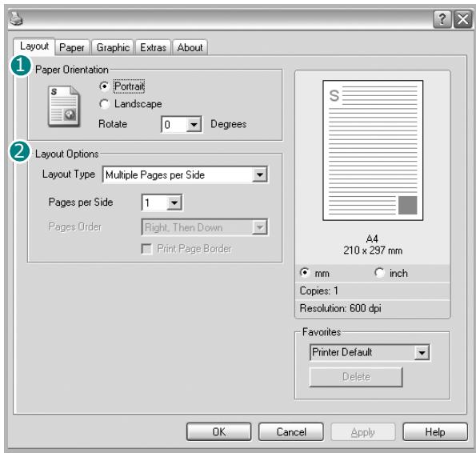Toggle Print Page Border checkbox
Viewport: 476px width, 453px height.
(147, 249)
